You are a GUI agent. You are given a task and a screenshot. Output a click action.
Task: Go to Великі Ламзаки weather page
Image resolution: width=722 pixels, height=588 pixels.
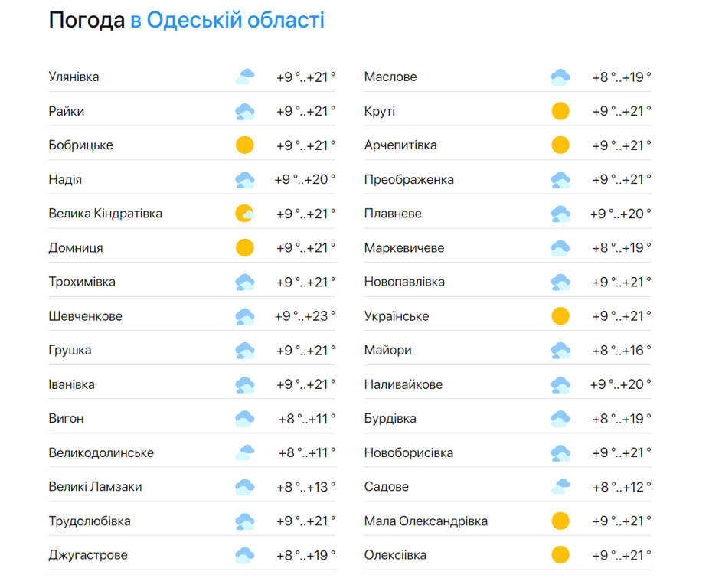95,487
